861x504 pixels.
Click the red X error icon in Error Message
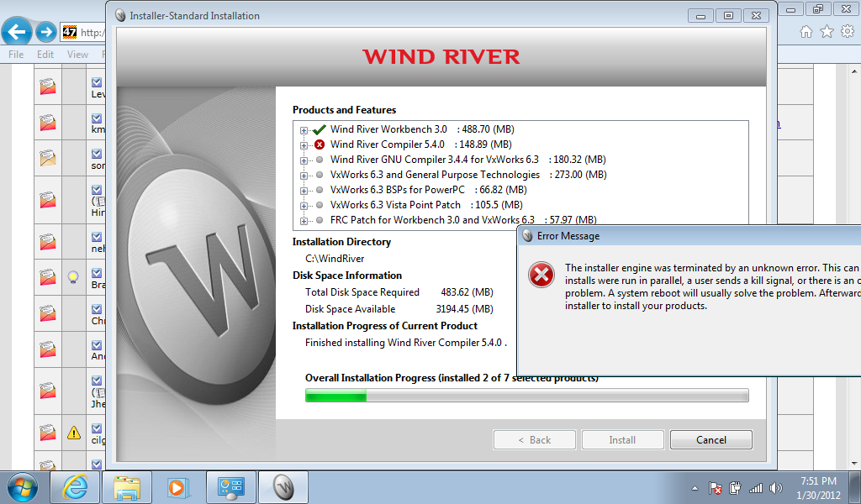(x=541, y=276)
